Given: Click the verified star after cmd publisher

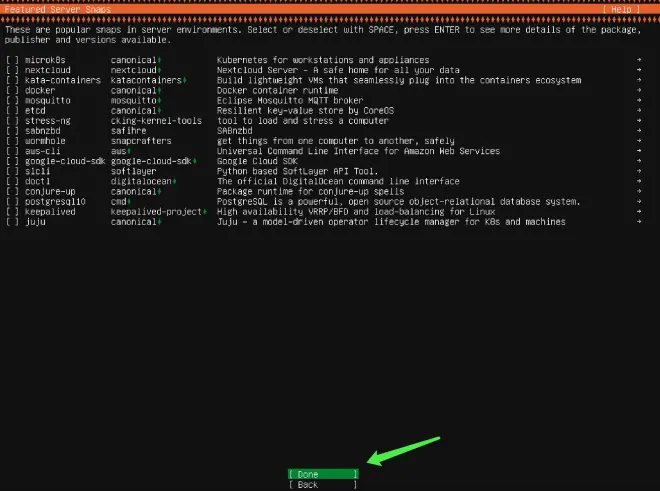Looking at the screenshot, I should pos(129,202).
